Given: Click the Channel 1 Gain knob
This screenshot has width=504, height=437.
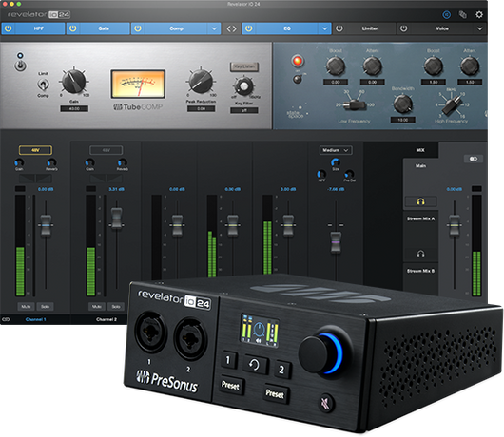Looking at the screenshot, I should tap(19, 162).
